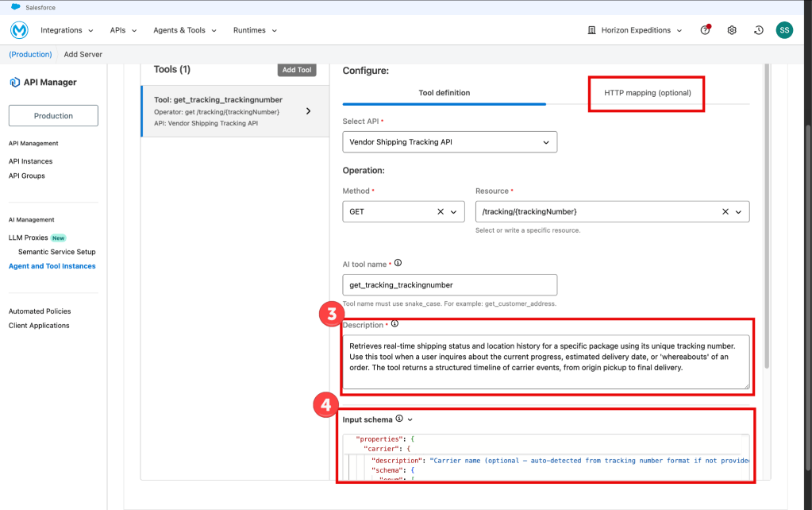Click the Input schema code editor

point(546,457)
